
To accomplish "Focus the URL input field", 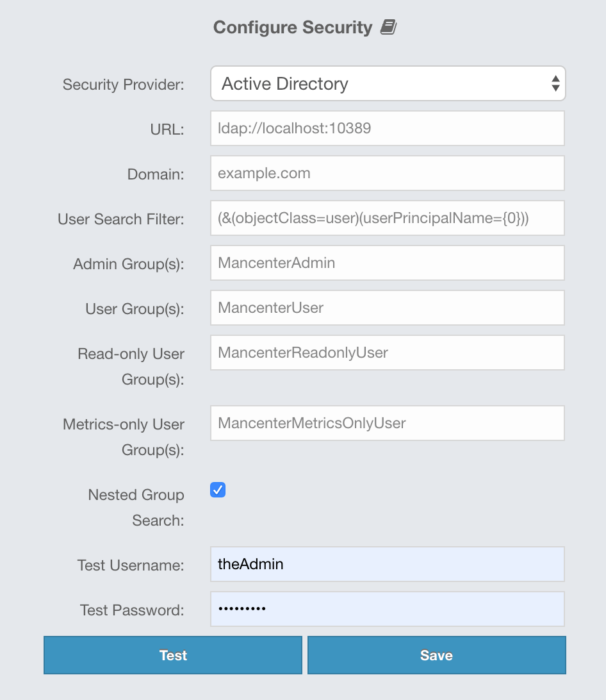I will [387, 128].
